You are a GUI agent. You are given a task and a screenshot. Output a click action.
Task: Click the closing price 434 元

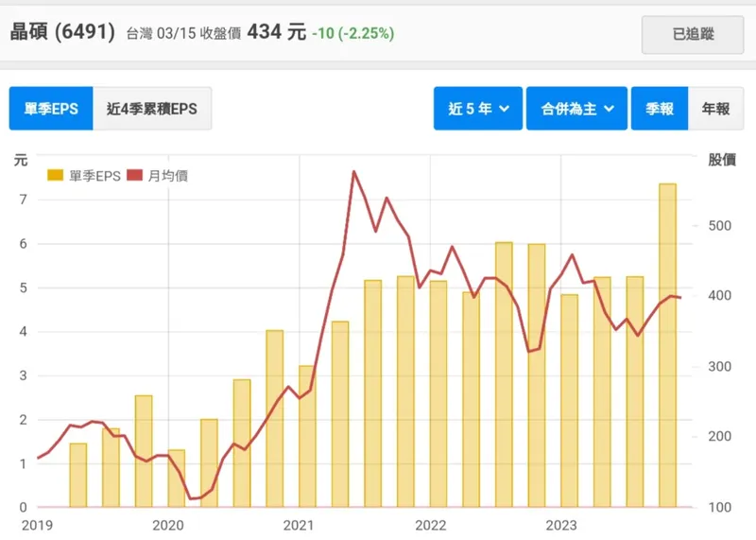276,32
